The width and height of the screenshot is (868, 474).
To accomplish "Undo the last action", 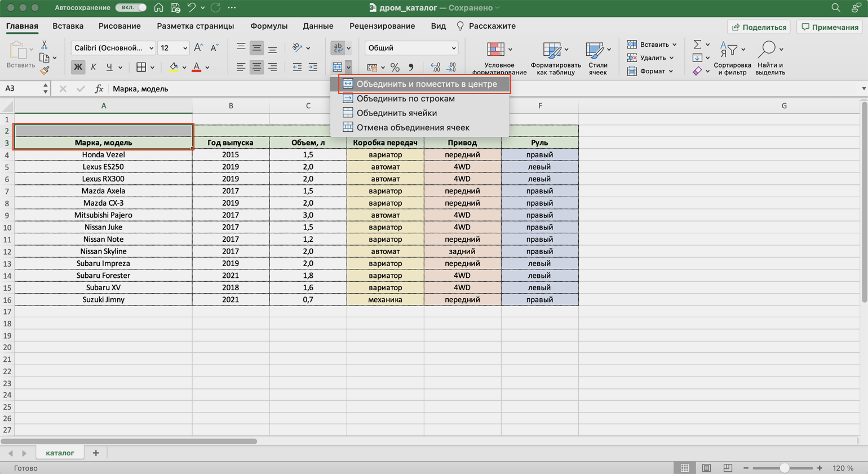I will coord(192,7).
